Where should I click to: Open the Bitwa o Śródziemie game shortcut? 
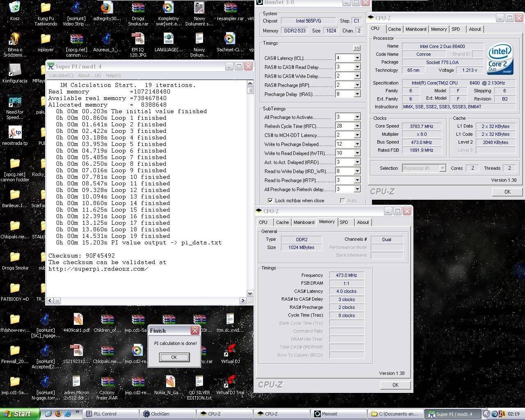click(15, 39)
